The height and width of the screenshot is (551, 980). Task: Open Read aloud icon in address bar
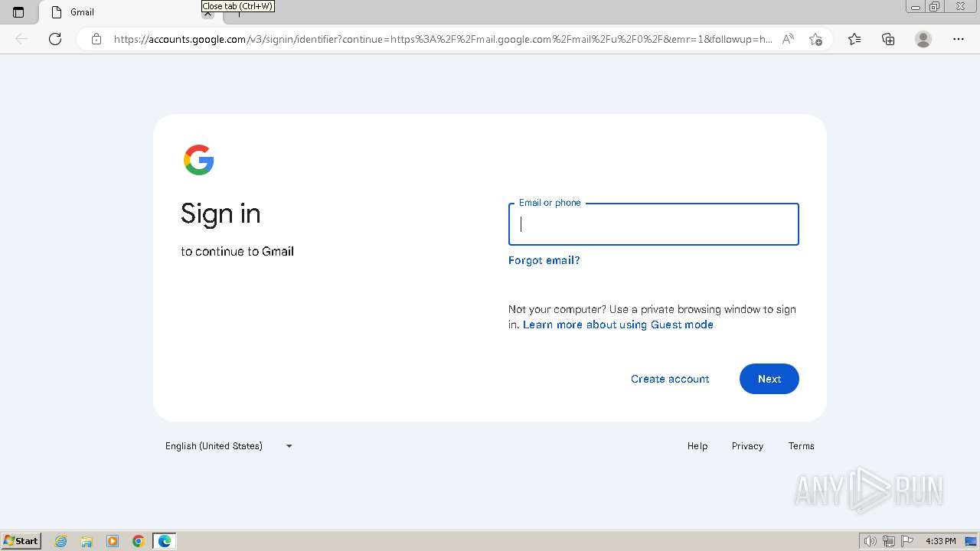tap(788, 39)
